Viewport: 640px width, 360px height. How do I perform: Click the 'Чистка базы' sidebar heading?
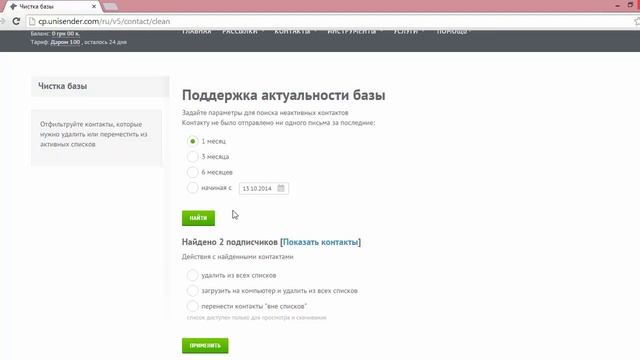tap(62, 86)
